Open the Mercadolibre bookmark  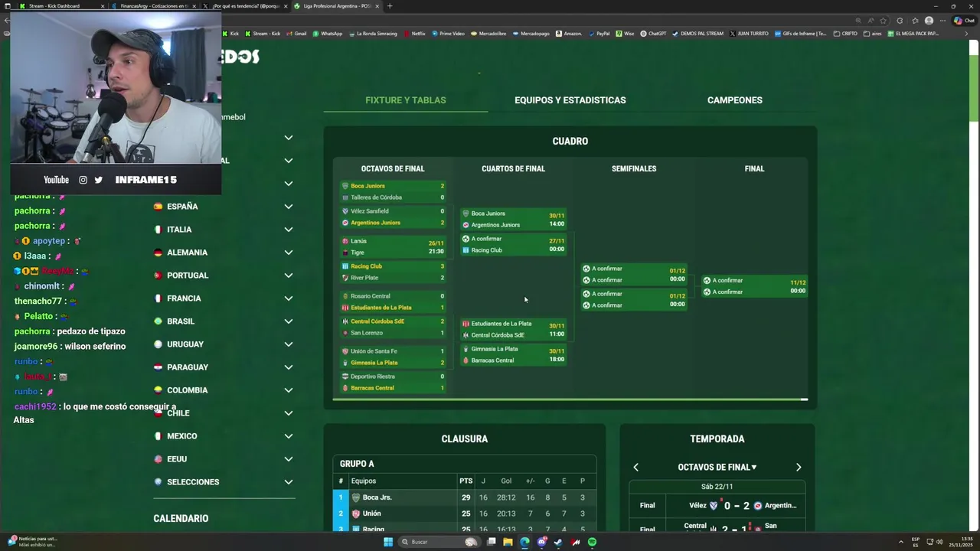tap(489, 34)
